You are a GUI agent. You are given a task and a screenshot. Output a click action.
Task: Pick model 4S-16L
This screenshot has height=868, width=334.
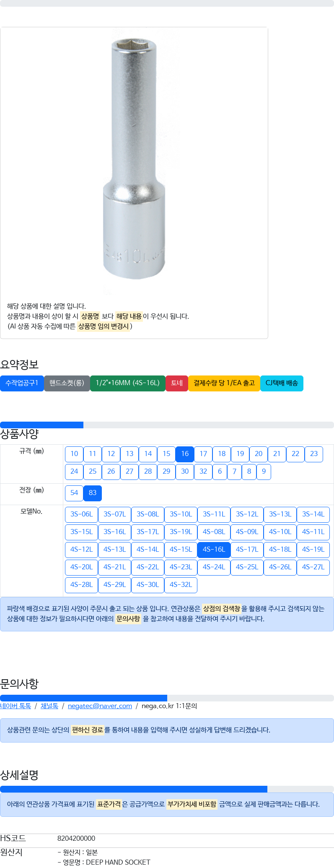click(214, 550)
